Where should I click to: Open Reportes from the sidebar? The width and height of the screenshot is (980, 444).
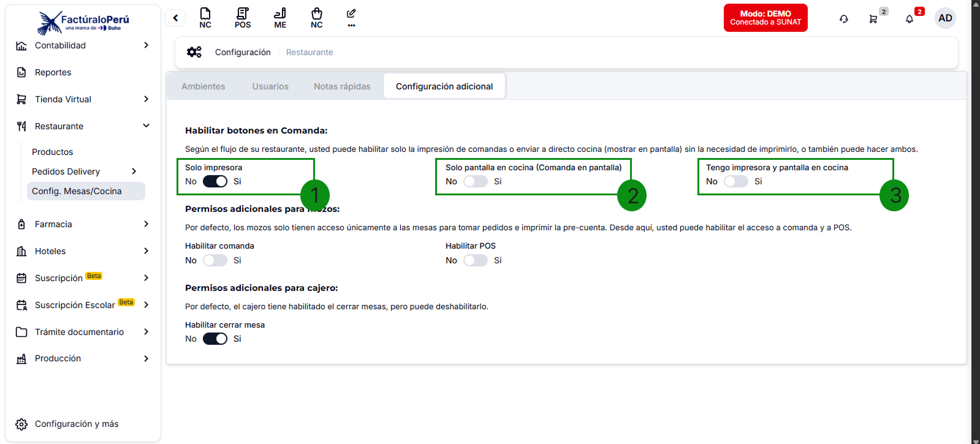(53, 72)
